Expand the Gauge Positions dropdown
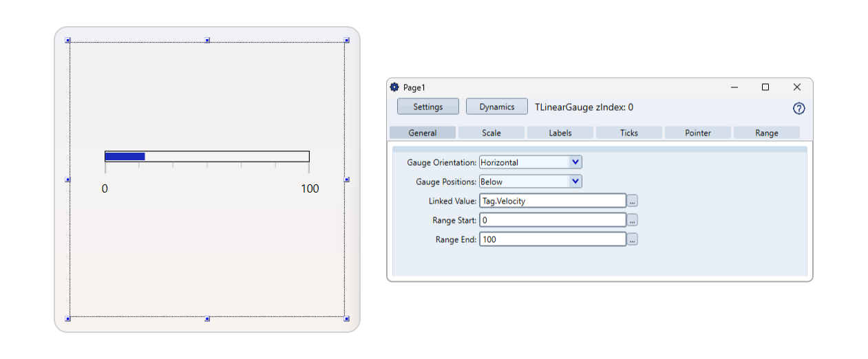 [x=575, y=182]
